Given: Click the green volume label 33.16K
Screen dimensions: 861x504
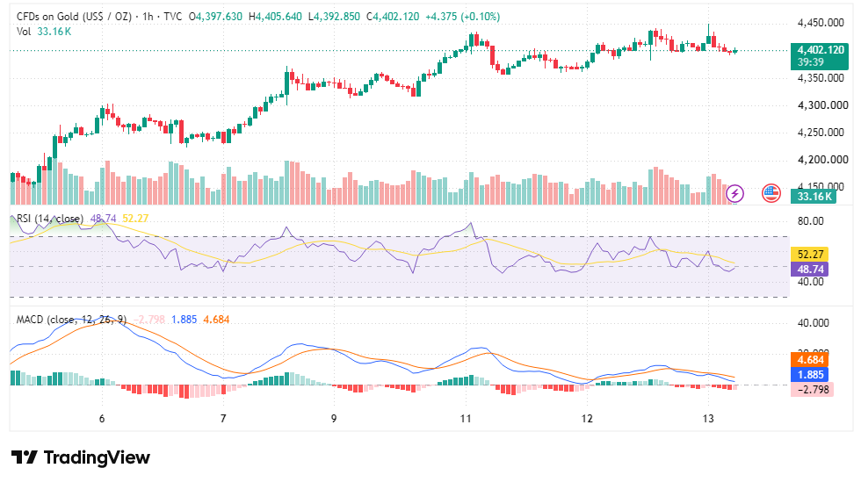Looking at the screenshot, I should 814,197.
